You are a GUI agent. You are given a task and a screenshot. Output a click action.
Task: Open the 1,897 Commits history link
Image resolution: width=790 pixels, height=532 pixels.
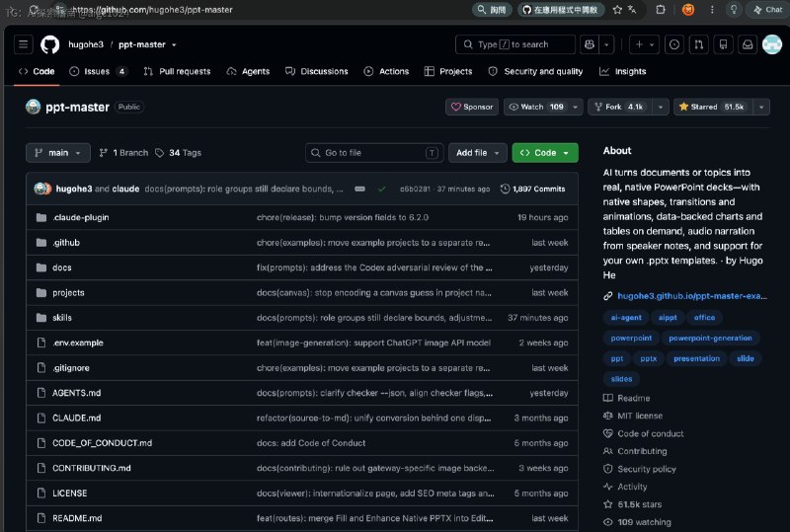532,189
